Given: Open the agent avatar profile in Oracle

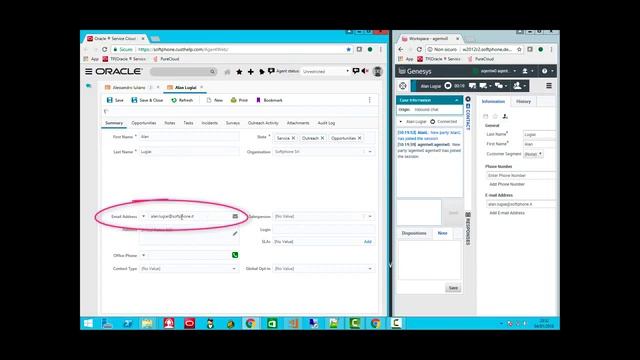Looking at the screenshot, I should [x=378, y=71].
